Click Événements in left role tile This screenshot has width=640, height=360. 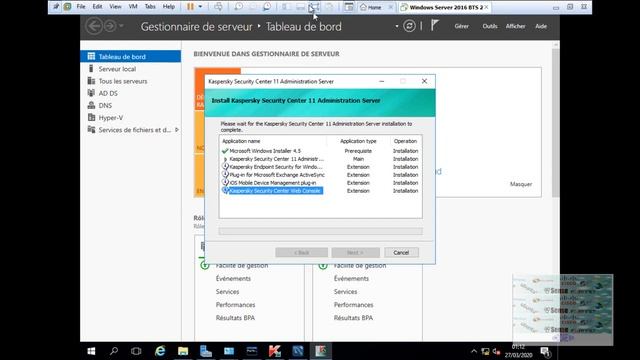pos(233,278)
